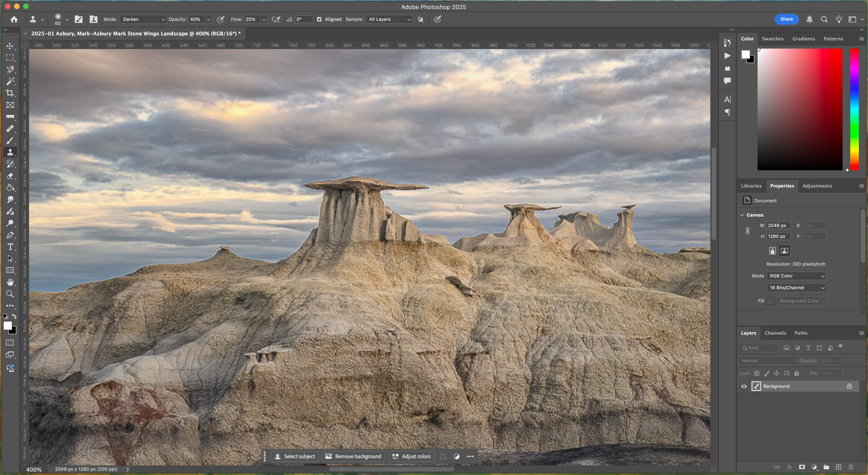Open the Sample All Layers dropdown
The width and height of the screenshot is (868, 475).
coord(389,20)
